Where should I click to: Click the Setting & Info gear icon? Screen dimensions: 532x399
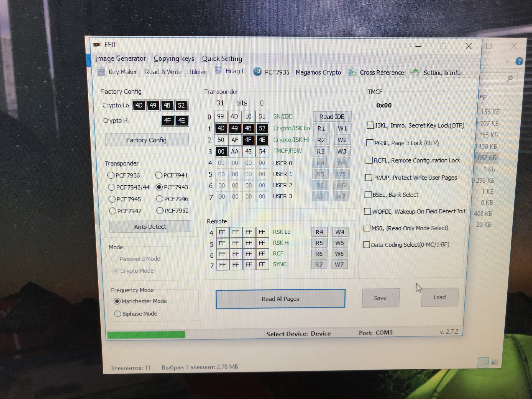(415, 73)
